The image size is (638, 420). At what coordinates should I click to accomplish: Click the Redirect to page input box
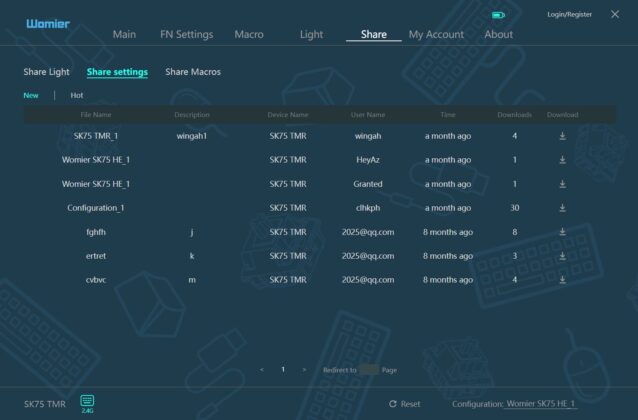(369, 370)
